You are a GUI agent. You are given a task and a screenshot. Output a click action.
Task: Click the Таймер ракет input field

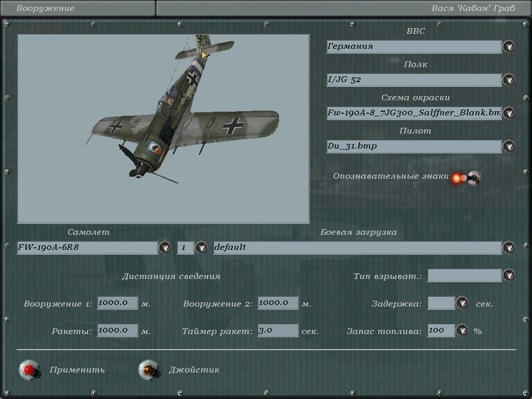click(278, 330)
